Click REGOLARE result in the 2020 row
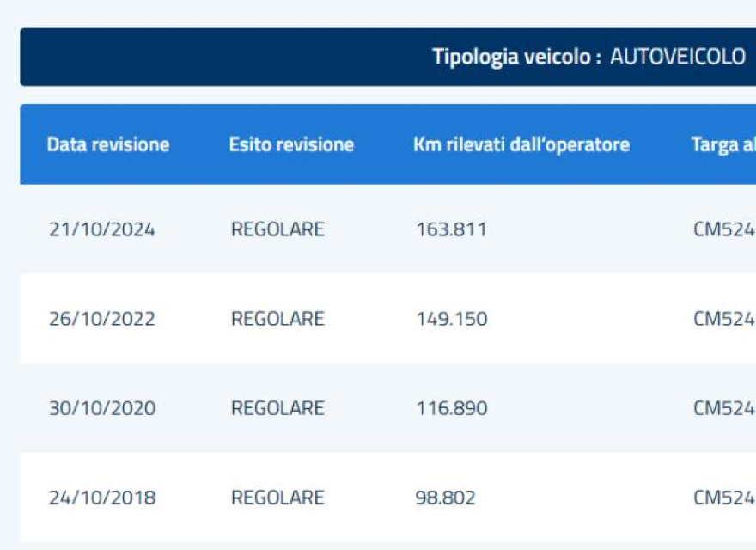This screenshot has height=550, width=756. [277, 409]
